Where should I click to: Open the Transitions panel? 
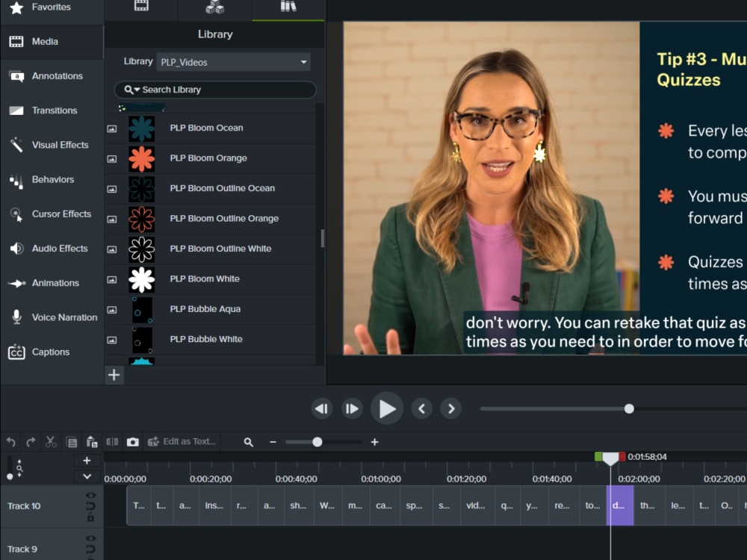click(51, 111)
